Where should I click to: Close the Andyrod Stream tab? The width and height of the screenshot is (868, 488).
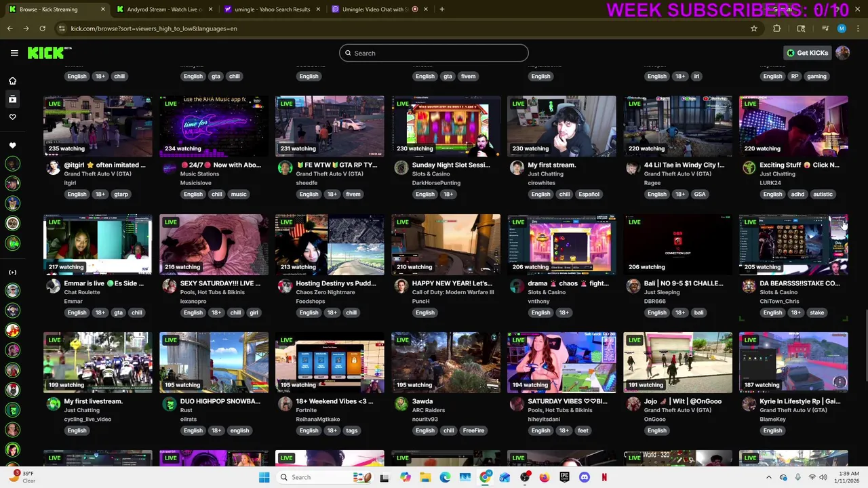coord(211,9)
